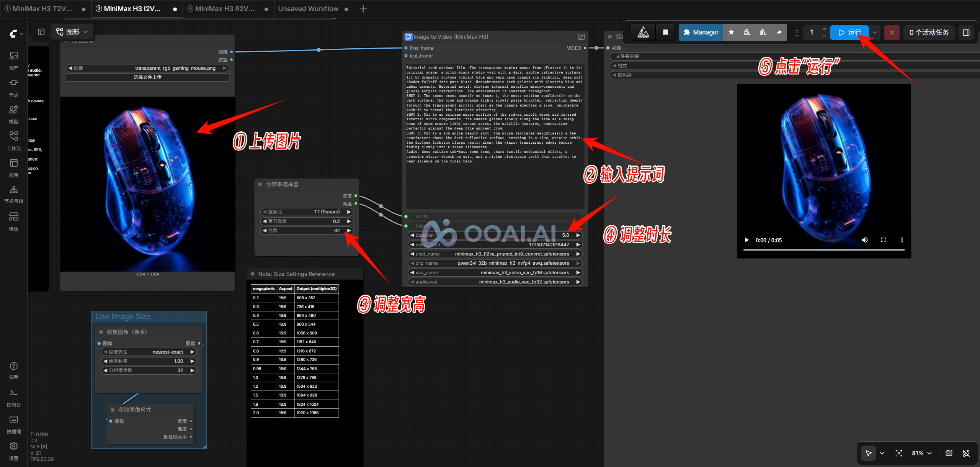Add a new workflow tab with plus

coord(363,9)
